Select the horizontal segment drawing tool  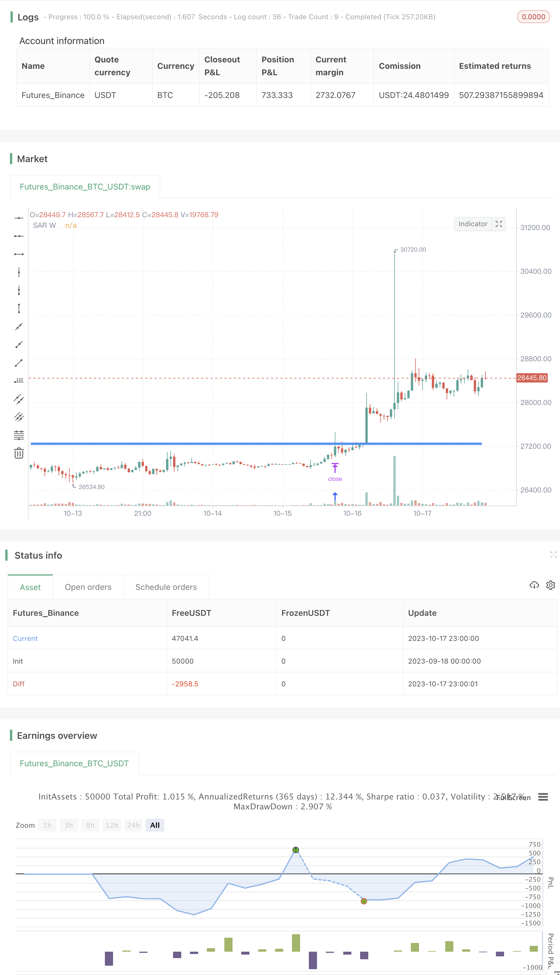click(19, 254)
